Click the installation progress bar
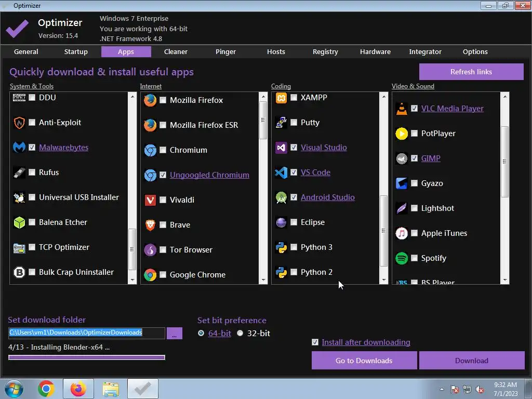This screenshot has height=399, width=532. tap(87, 357)
